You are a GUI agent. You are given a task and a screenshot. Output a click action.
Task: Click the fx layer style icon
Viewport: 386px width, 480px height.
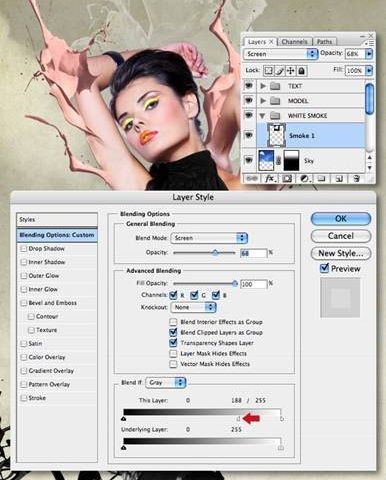(x=270, y=179)
